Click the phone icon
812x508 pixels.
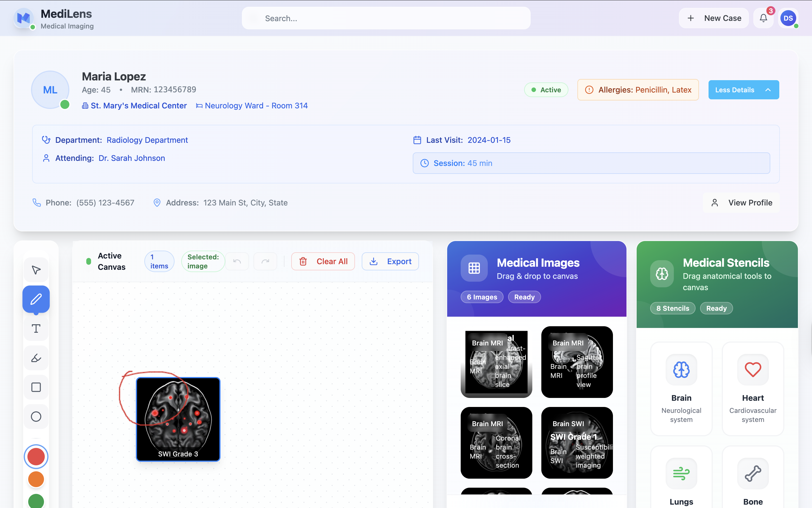[x=37, y=203]
